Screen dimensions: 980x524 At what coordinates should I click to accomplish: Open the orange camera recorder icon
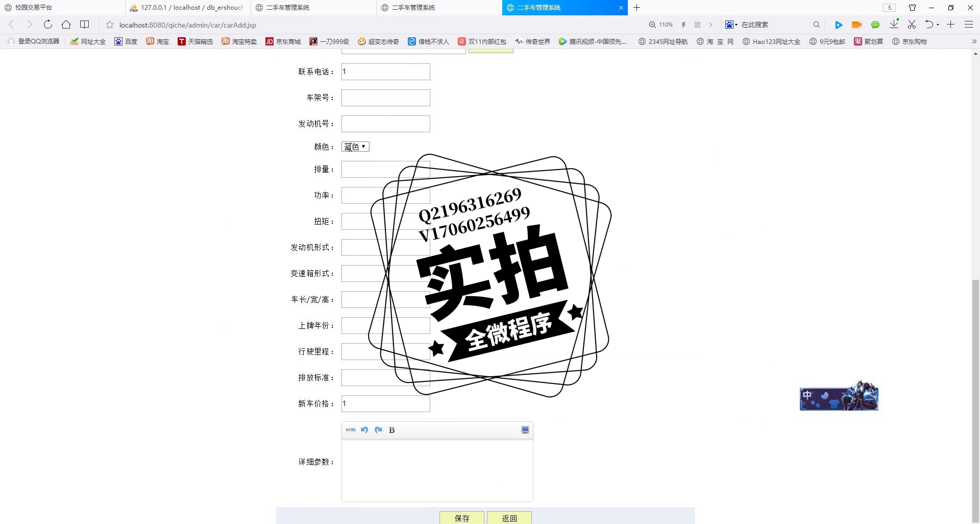[857, 25]
